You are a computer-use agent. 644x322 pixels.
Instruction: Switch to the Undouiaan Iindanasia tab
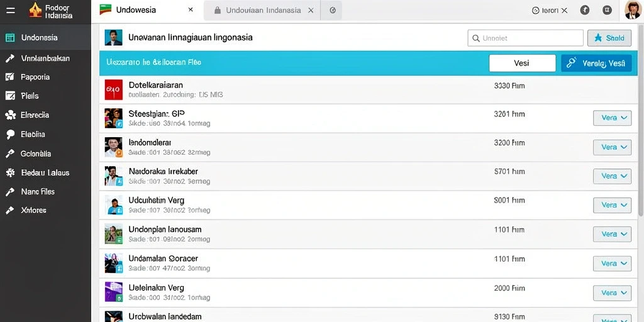(264, 10)
